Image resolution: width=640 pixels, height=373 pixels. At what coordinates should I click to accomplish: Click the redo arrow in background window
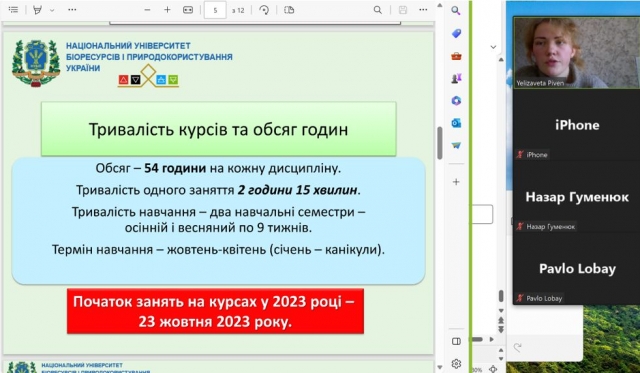[518, 347]
